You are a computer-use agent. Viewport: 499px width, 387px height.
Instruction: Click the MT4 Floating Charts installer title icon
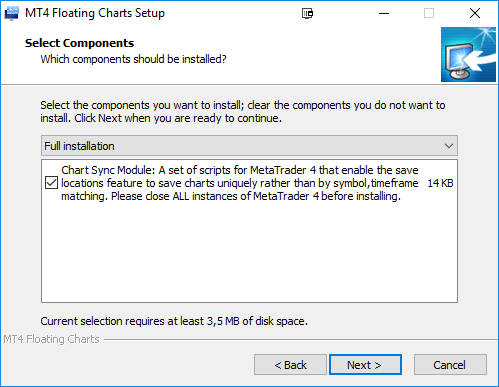(12, 14)
